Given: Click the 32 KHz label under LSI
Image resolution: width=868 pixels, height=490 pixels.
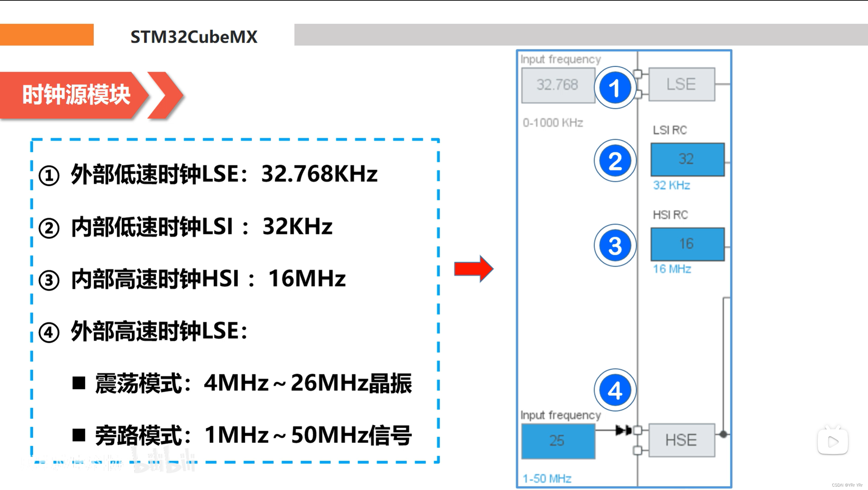Looking at the screenshot, I should (x=671, y=185).
